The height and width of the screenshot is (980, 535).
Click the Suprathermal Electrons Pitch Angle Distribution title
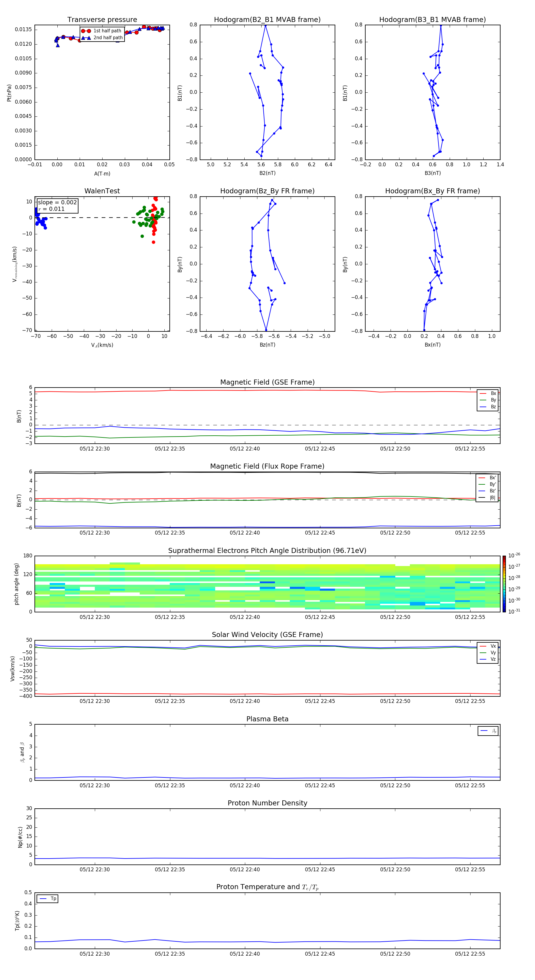click(x=267, y=551)
